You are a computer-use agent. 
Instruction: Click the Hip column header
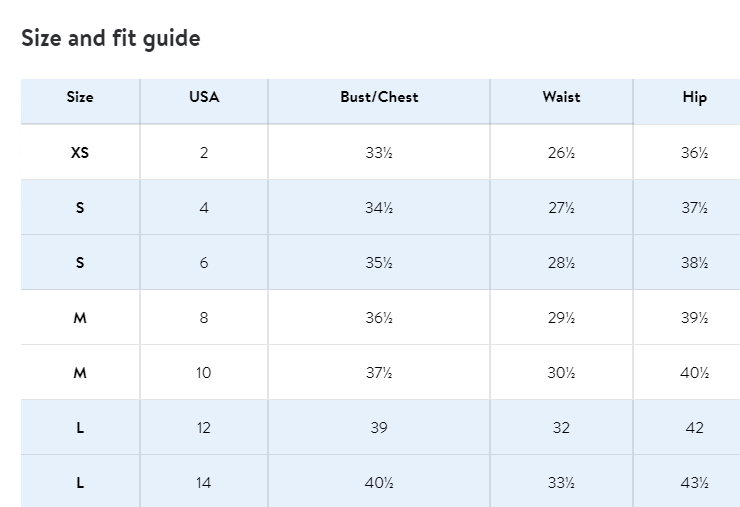[x=694, y=97]
